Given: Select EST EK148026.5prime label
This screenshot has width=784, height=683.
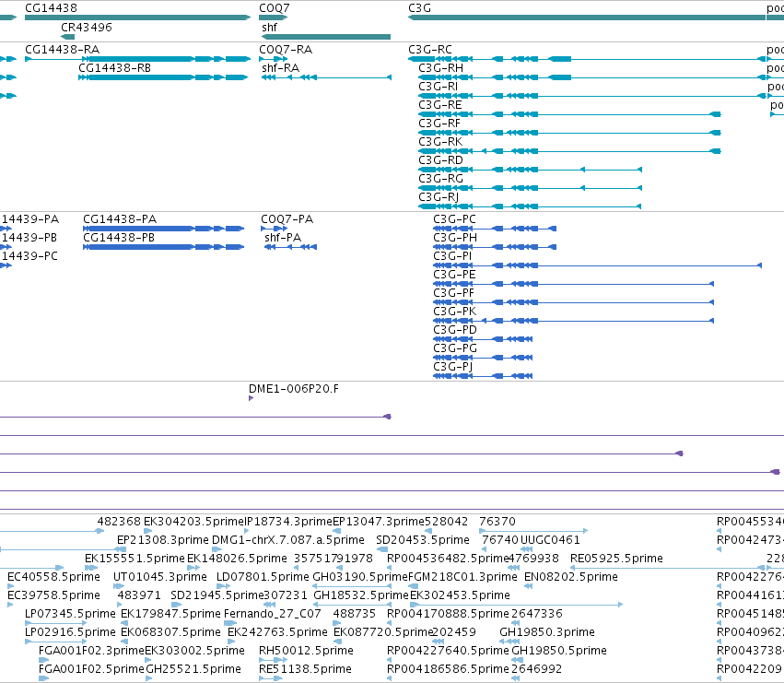Looking at the screenshot, I should pos(237,559).
